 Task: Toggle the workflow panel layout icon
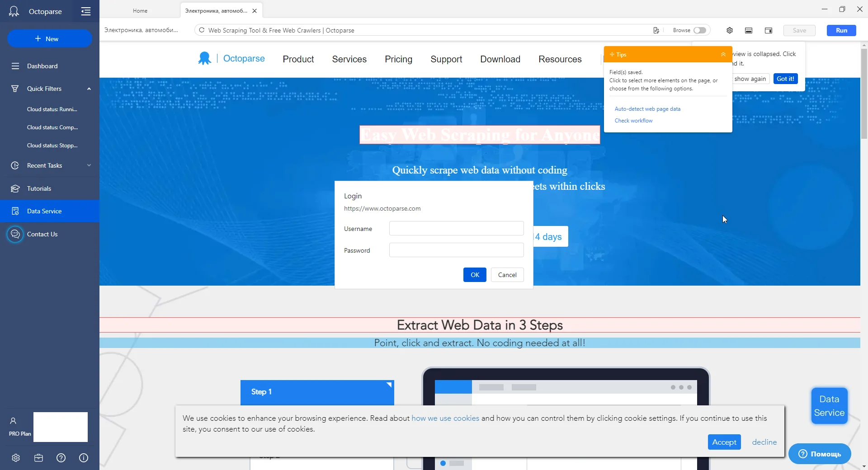(x=769, y=30)
